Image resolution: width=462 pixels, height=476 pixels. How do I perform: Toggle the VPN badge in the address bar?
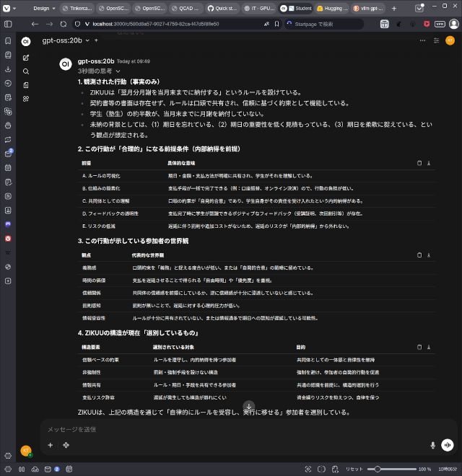point(440,24)
